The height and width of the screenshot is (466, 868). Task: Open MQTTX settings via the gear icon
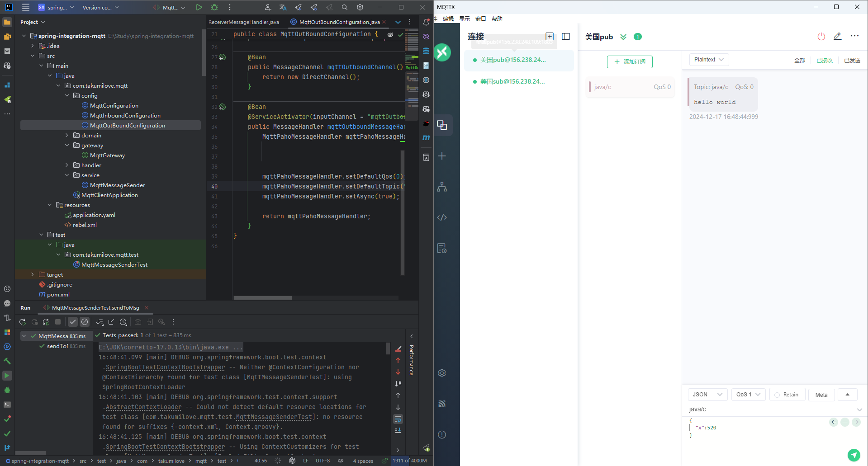pos(441,373)
